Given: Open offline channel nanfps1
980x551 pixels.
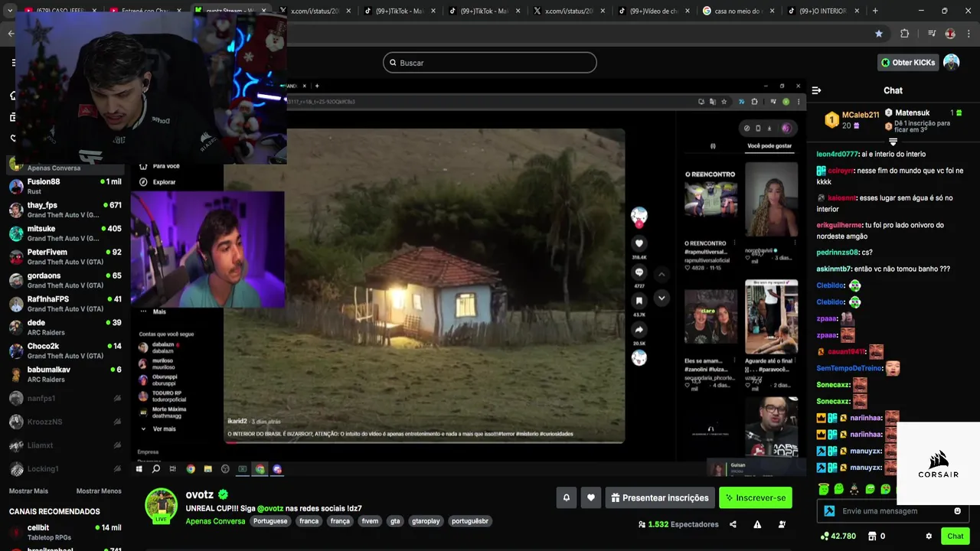Looking at the screenshot, I should (65, 398).
